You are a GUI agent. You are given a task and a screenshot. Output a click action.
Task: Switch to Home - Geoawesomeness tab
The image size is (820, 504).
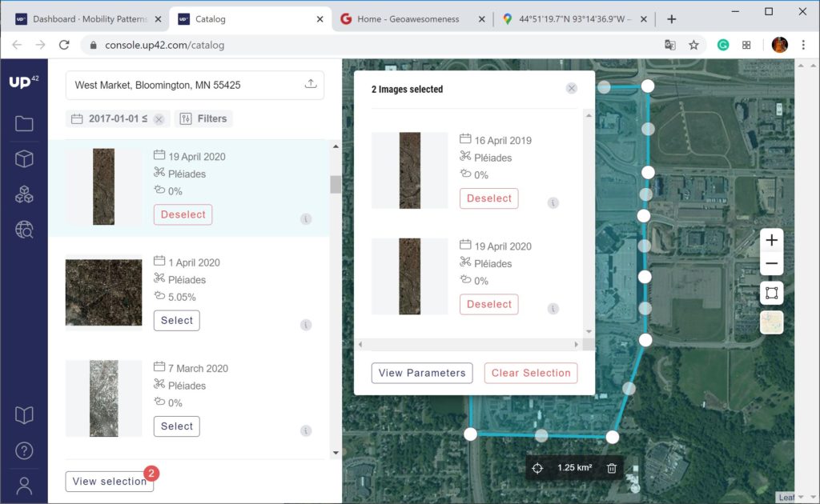(x=408, y=19)
